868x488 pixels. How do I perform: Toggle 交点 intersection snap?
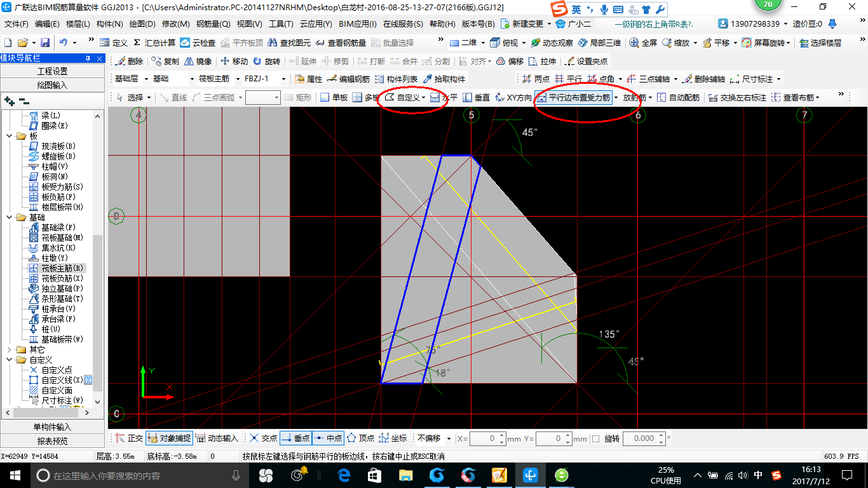[x=263, y=438]
